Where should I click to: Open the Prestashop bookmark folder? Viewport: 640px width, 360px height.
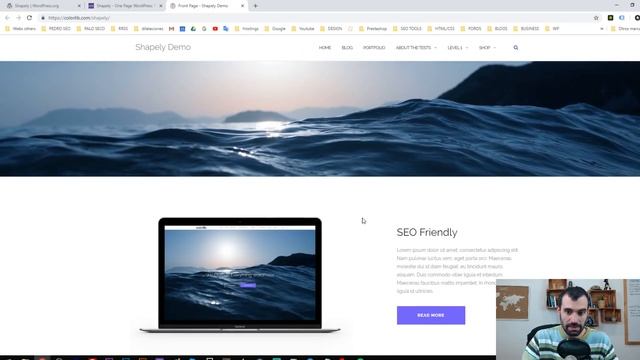[x=373, y=29]
